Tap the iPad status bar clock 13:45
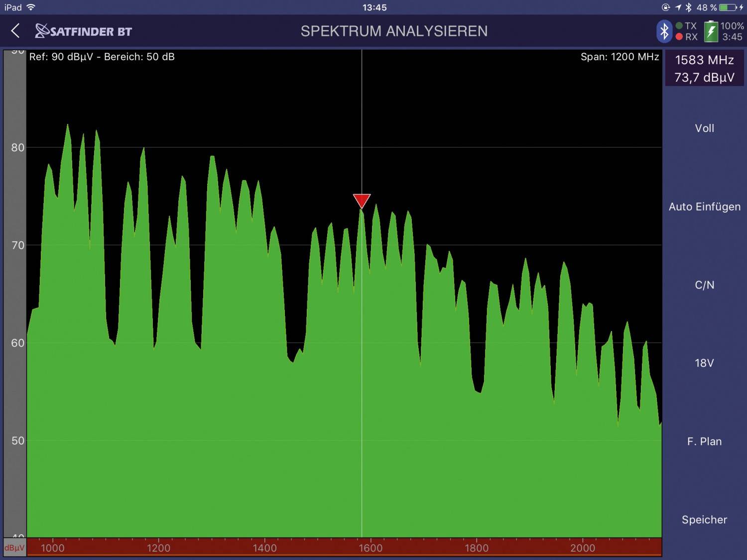This screenshot has width=747, height=560. tap(374, 7)
